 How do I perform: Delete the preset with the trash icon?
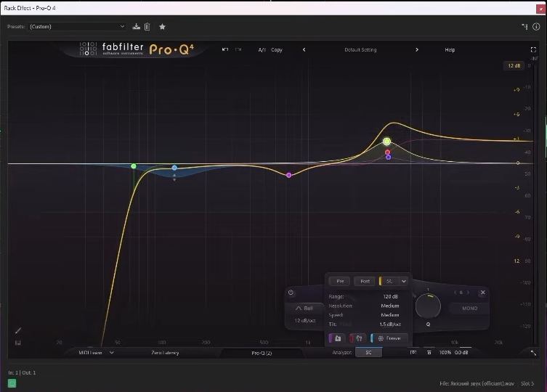(147, 27)
